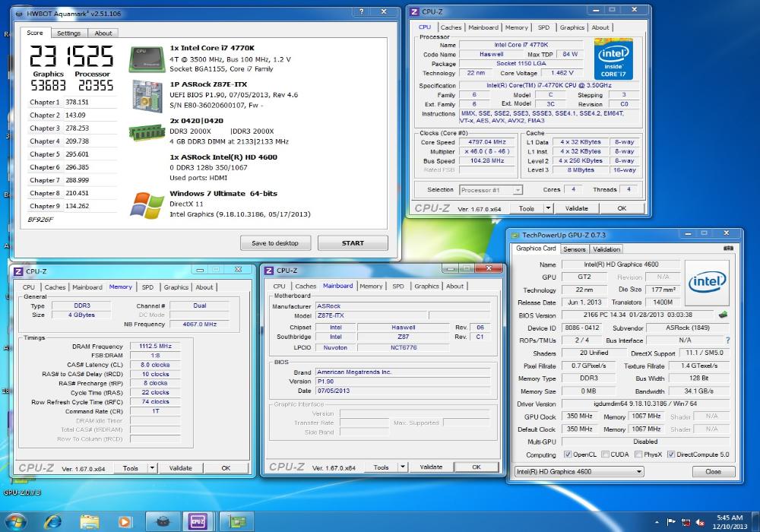
Task: Launch Internet Explorer from the taskbar
Action: pyautogui.click(x=53, y=521)
